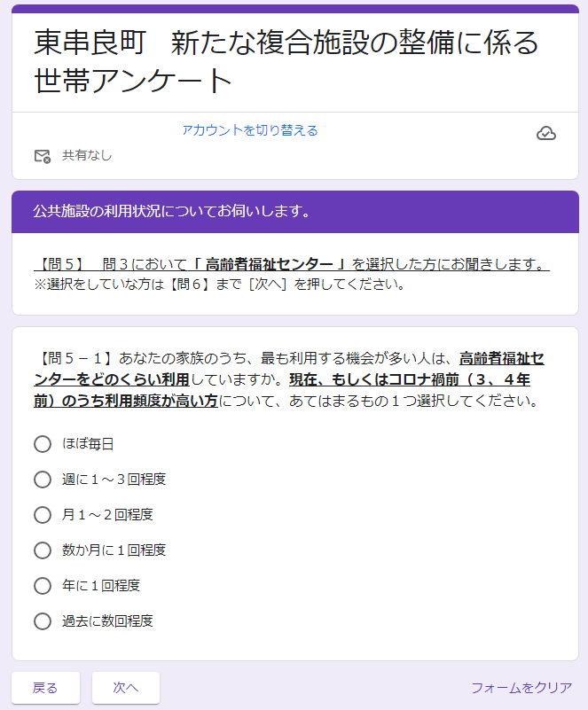Click the bold 高齢者福祉センター text in 問５ header

(x=275, y=264)
